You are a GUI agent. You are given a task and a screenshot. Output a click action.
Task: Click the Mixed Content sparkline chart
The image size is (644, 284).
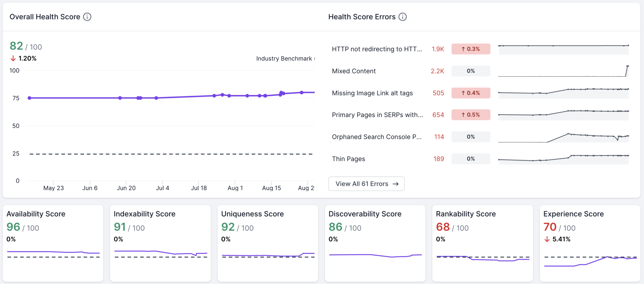(563, 71)
